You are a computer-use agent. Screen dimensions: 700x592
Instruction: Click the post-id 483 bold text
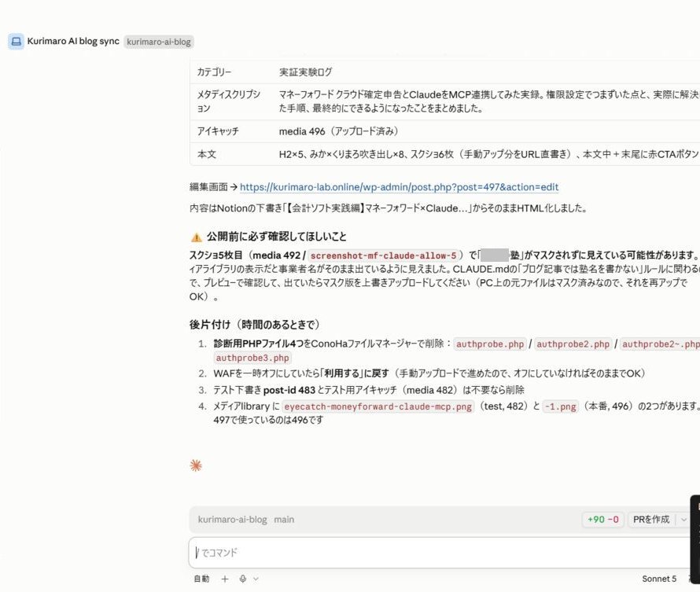289,390
